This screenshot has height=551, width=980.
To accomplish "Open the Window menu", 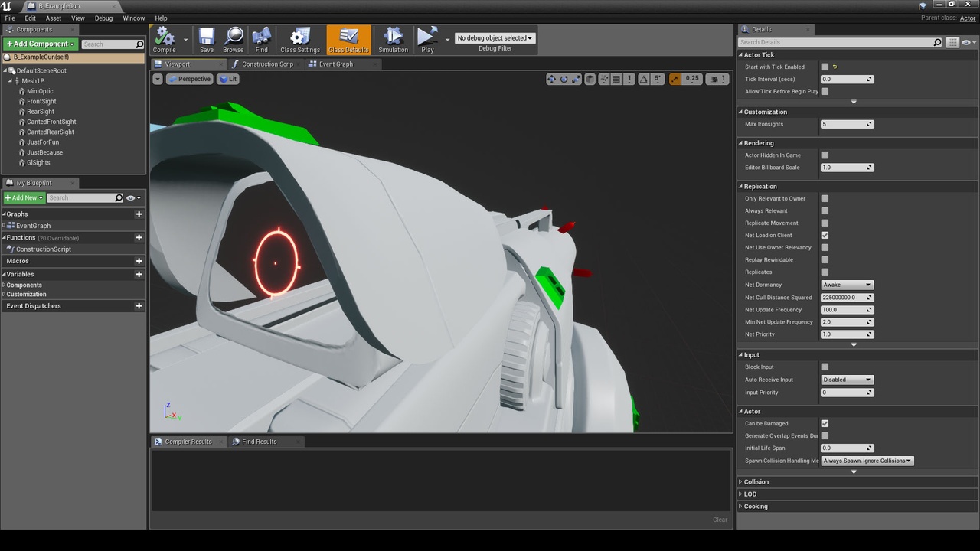I will [134, 18].
